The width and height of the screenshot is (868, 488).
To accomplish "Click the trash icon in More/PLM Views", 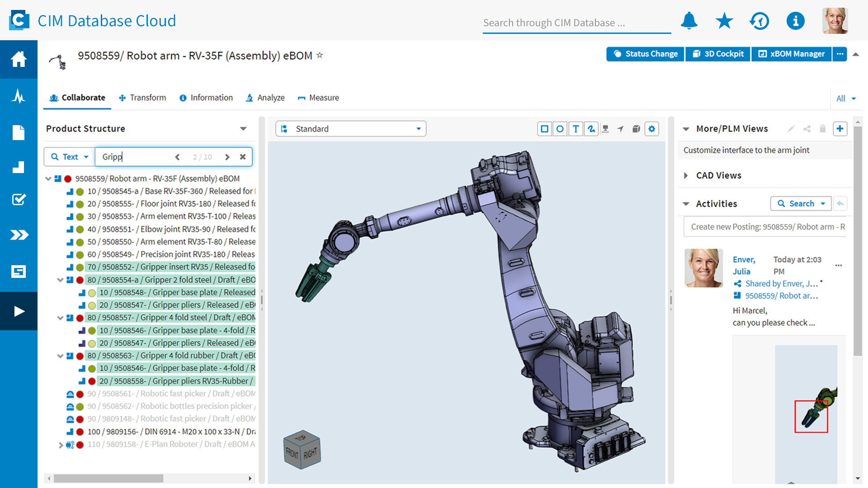I will [822, 129].
